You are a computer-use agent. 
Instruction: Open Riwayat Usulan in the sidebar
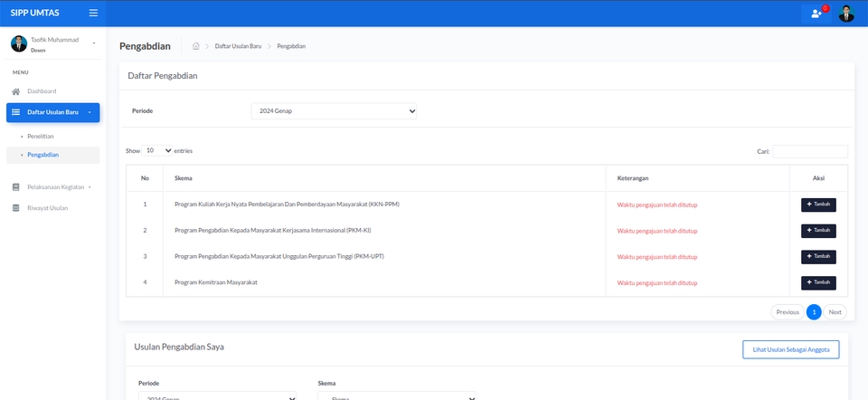46,208
